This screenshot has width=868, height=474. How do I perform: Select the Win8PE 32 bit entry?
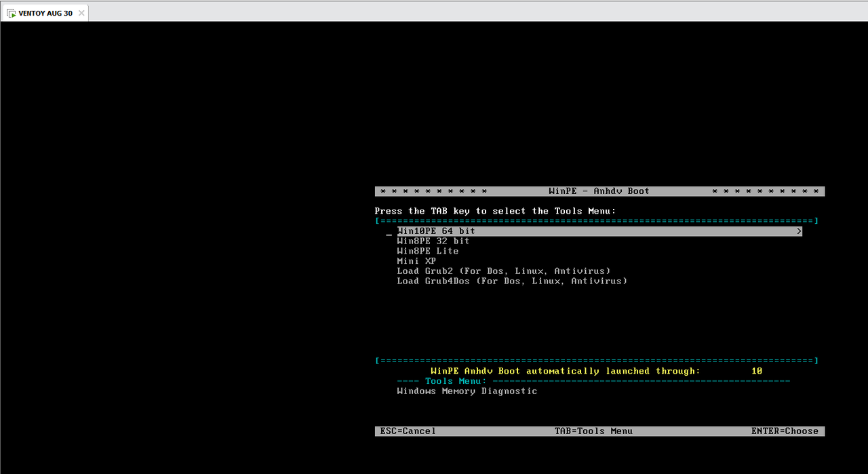click(x=433, y=241)
